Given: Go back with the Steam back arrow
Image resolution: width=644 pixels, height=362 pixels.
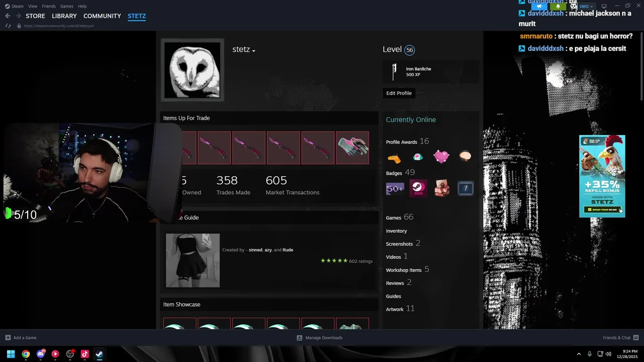Looking at the screenshot, I should [8, 16].
